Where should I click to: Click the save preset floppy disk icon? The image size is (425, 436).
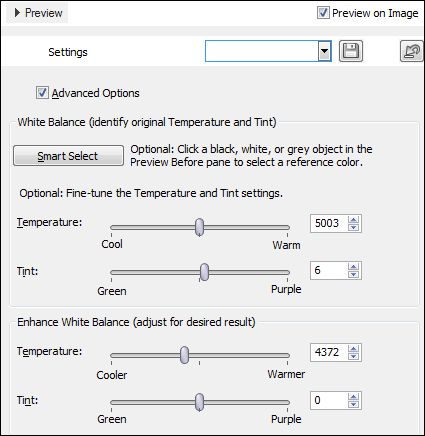(x=351, y=51)
